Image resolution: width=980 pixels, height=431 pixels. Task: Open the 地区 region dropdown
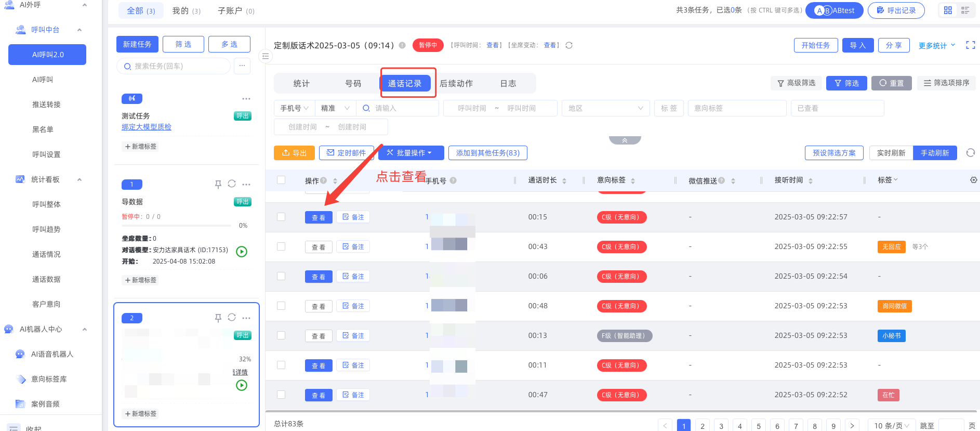tap(606, 108)
